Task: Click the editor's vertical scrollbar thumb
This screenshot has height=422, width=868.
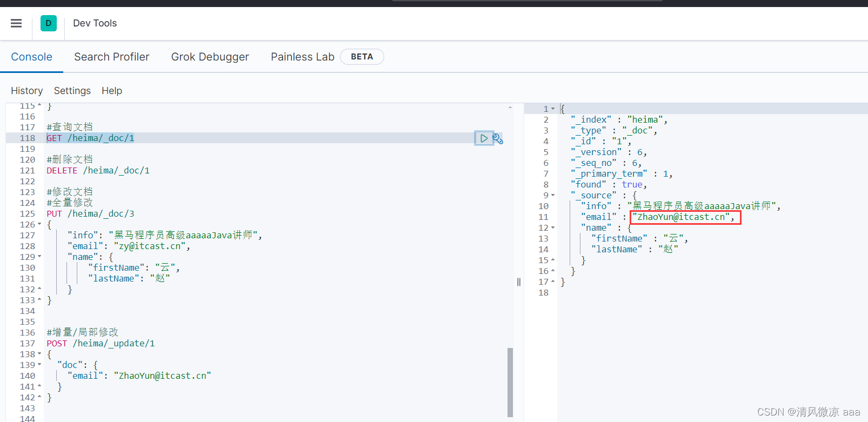Action: pyautogui.click(x=510, y=382)
